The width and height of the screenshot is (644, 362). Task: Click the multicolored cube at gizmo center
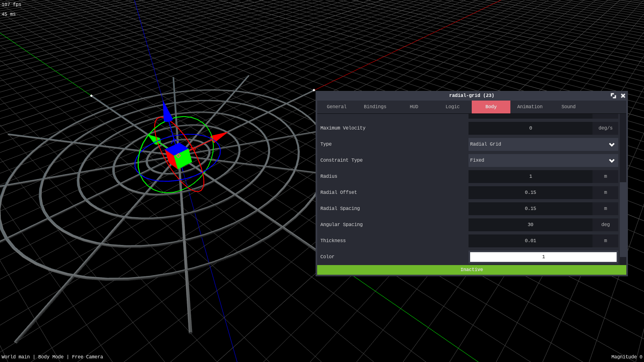[x=178, y=156]
